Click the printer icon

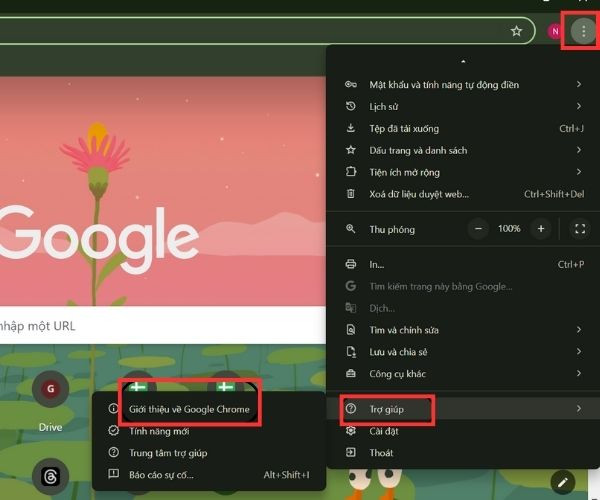pyautogui.click(x=351, y=264)
